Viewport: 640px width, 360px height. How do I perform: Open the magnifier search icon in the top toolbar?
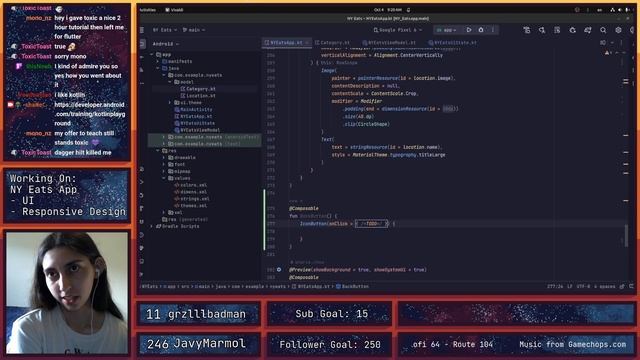603,30
